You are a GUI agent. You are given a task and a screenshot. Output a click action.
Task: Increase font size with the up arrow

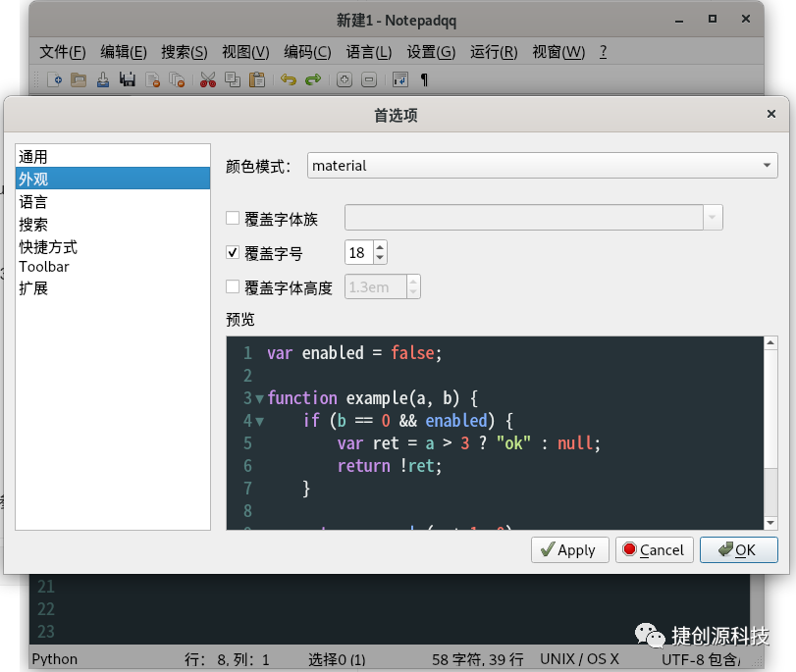pyautogui.click(x=380, y=246)
